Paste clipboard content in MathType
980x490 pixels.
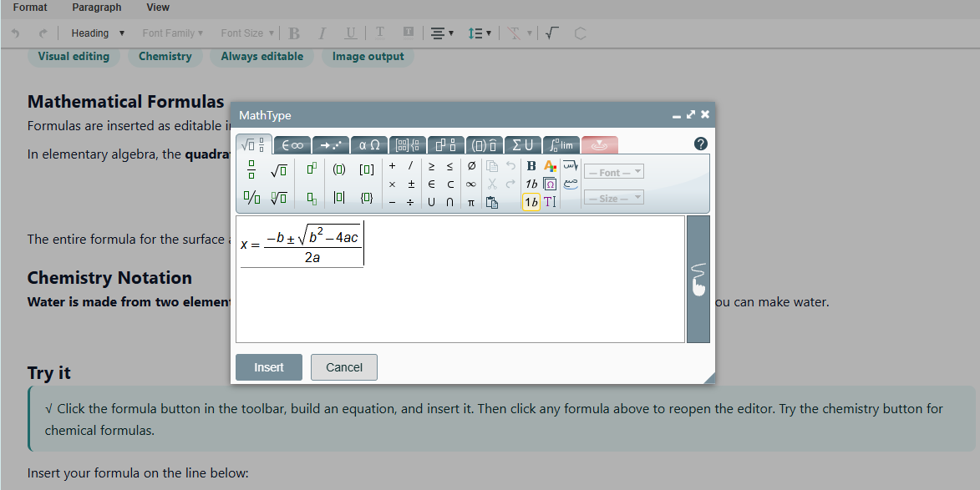coord(492,202)
